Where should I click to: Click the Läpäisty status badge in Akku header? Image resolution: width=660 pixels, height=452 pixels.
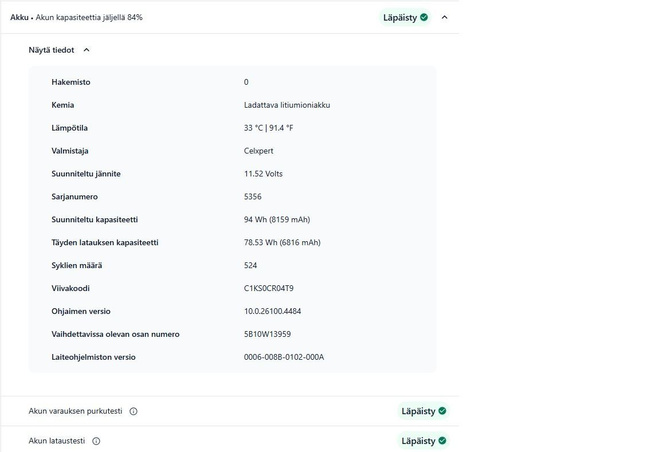(x=405, y=18)
